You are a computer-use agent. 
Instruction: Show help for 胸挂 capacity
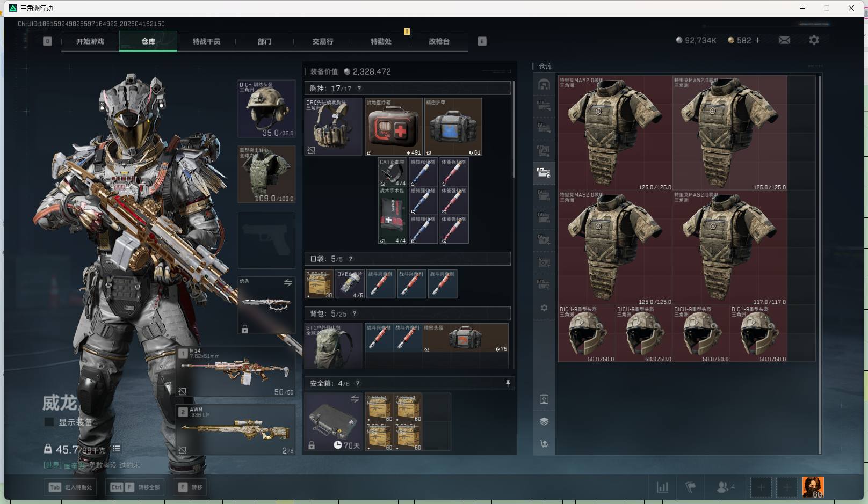(359, 89)
